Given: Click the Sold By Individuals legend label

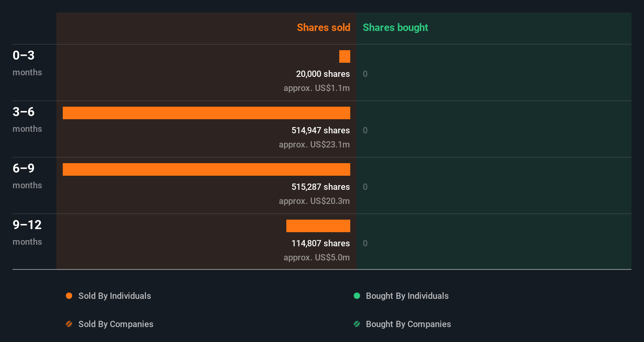Looking at the screenshot, I should pyautogui.click(x=115, y=296).
